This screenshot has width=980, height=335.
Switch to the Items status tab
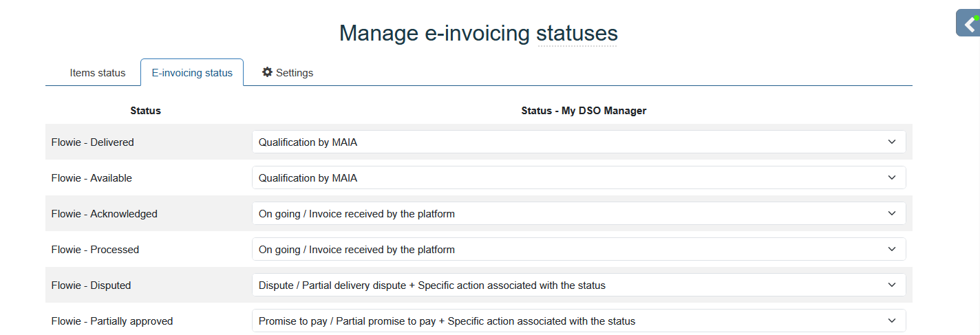pyautogui.click(x=98, y=73)
